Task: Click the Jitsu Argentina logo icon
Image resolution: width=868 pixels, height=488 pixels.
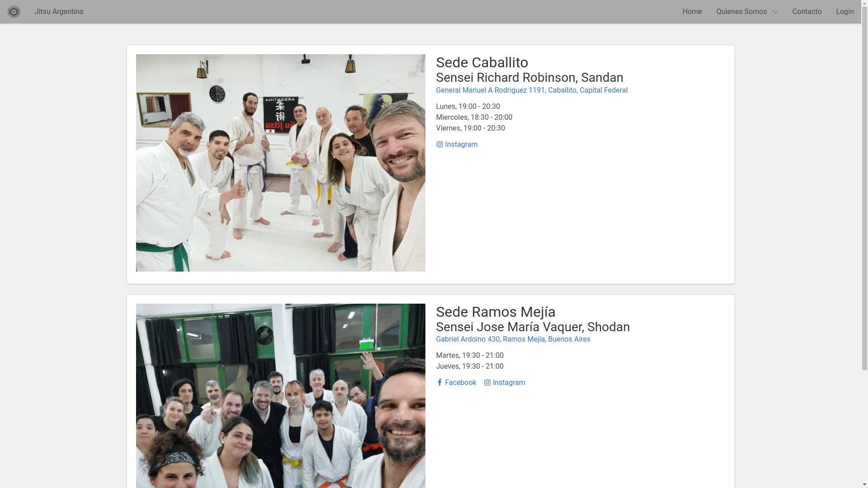Action: (14, 12)
